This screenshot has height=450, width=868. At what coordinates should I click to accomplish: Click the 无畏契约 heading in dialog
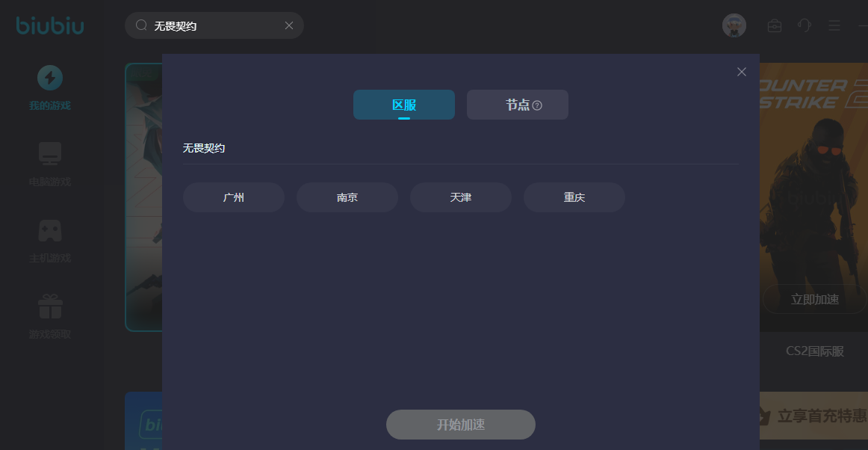[204, 148]
